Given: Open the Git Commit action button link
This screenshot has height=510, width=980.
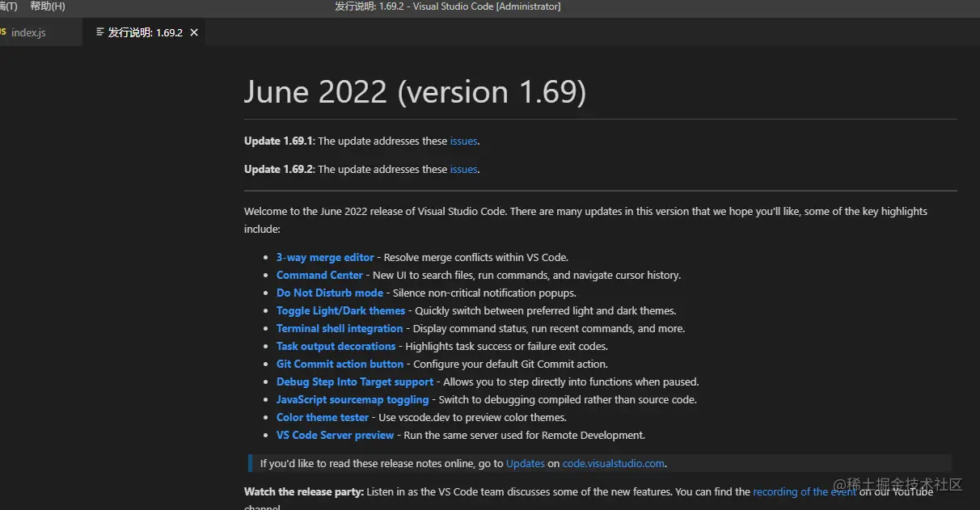Looking at the screenshot, I should point(340,365).
